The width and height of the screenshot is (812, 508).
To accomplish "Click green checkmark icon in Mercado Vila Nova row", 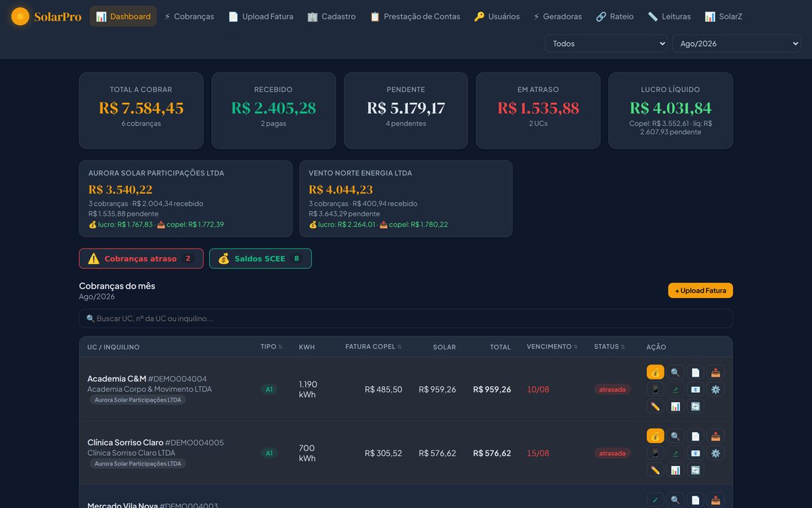I will pyautogui.click(x=655, y=500).
